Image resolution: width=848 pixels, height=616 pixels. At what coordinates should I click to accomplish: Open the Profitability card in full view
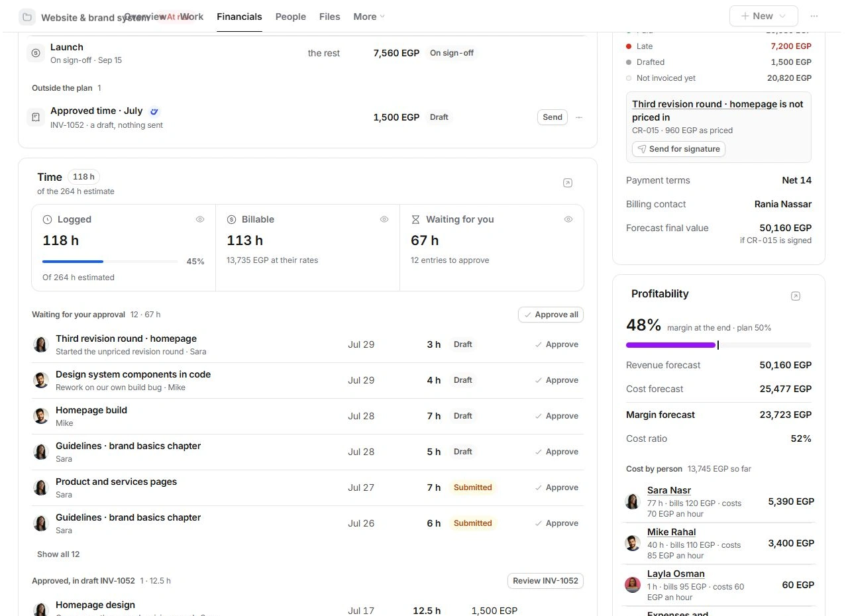click(796, 296)
